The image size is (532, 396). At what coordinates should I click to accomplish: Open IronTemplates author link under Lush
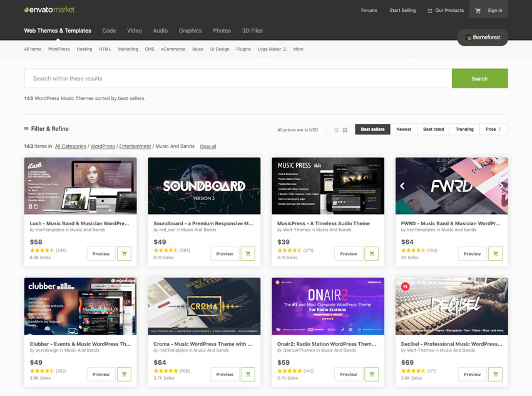[49, 230]
